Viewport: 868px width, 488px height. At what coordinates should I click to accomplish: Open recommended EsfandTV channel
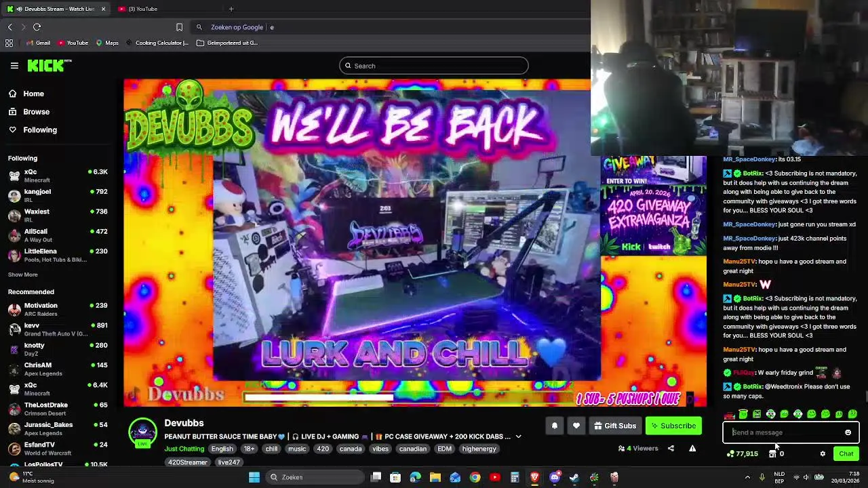58,448
